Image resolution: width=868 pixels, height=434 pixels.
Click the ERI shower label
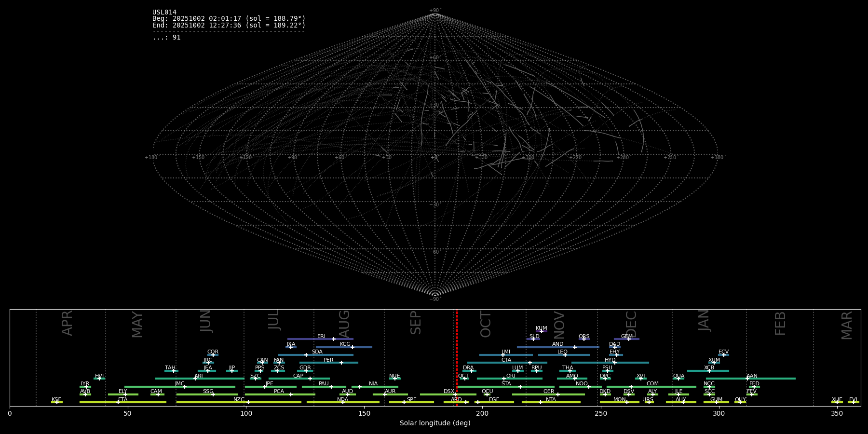(x=321, y=337)
